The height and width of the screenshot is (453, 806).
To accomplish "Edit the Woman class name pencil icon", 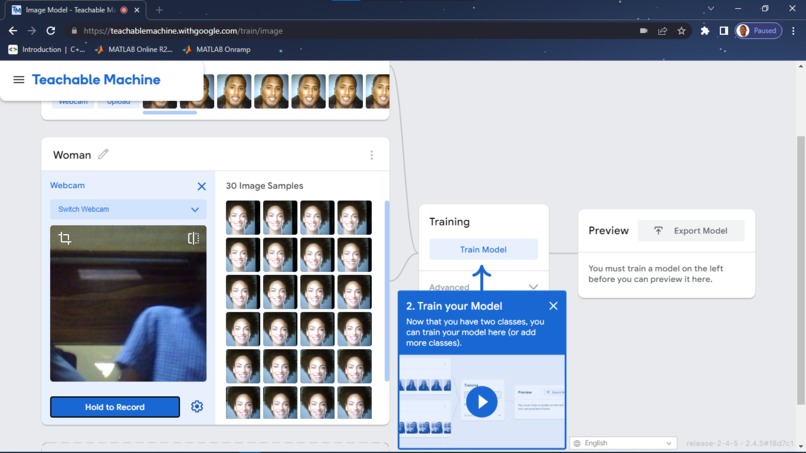I will click(x=103, y=154).
